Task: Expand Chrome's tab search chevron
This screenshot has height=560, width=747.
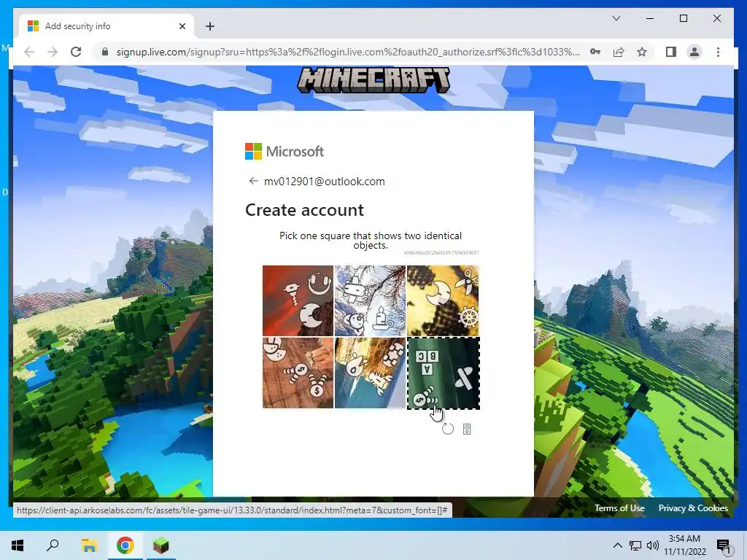Action: (616, 18)
